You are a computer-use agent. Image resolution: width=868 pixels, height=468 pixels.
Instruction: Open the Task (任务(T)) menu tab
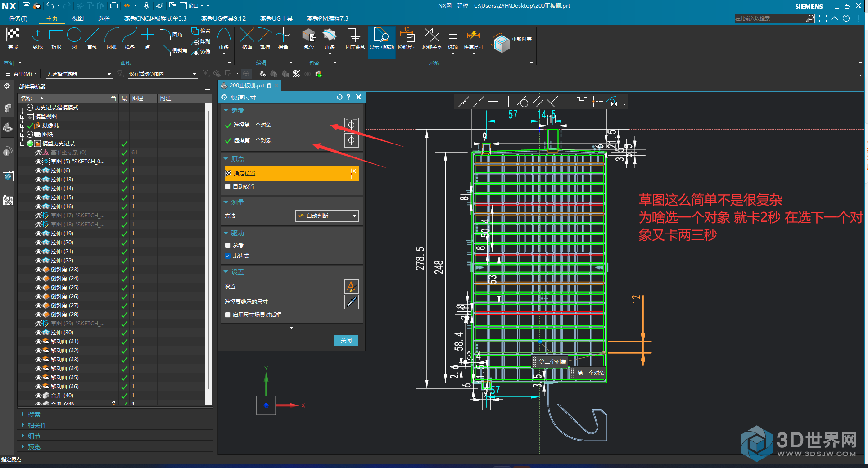(18, 18)
